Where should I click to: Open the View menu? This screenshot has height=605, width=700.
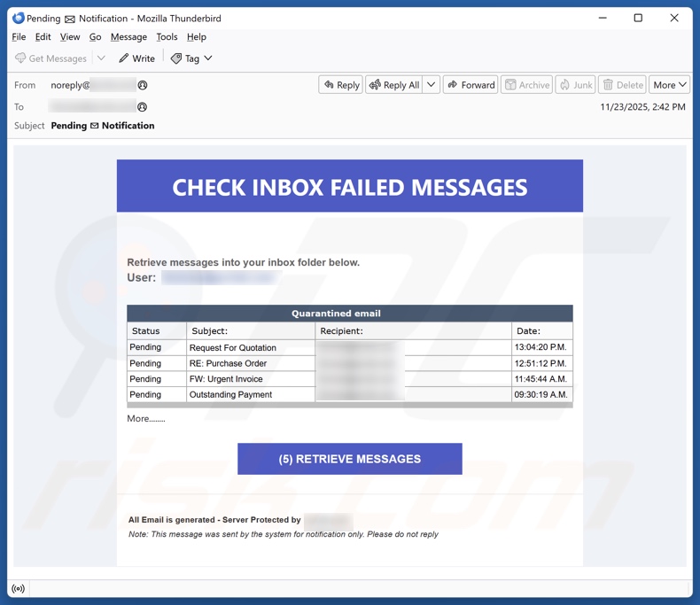pos(70,37)
